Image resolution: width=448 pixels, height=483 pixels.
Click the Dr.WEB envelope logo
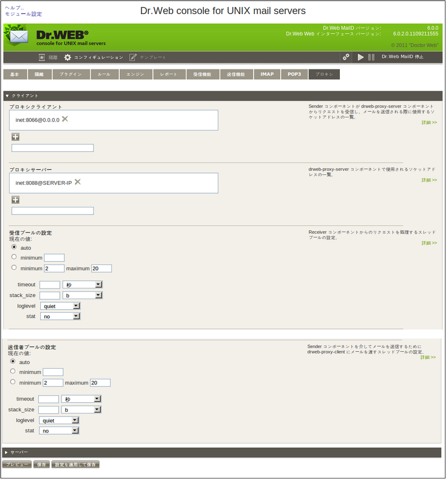(x=17, y=36)
